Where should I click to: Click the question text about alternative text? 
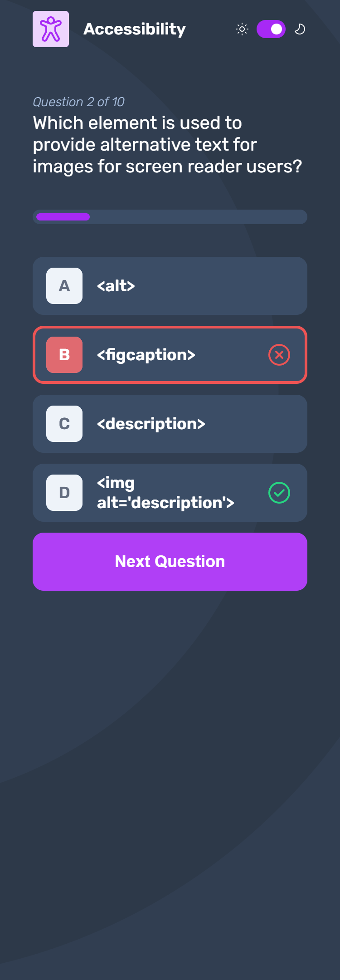pos(167,145)
